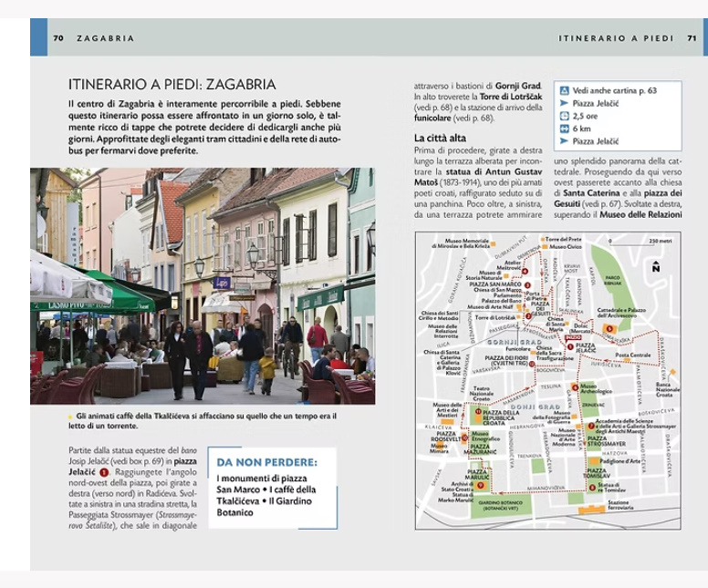
Task: Select map marker 7 at Accademia delle Scienze
Action: coord(591,426)
